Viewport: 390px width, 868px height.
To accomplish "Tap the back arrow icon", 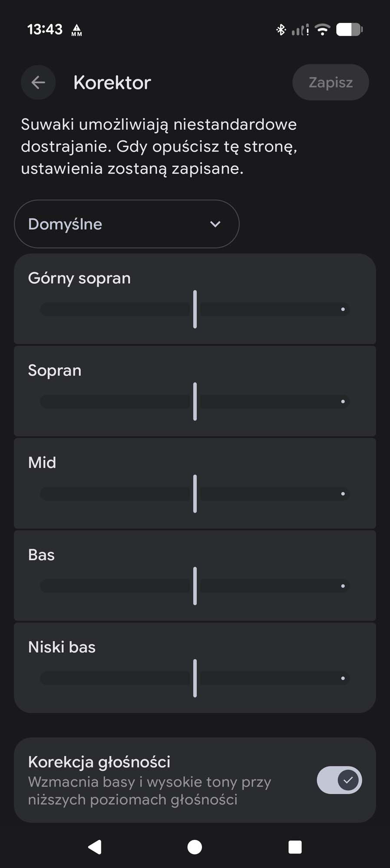I will tap(38, 82).
